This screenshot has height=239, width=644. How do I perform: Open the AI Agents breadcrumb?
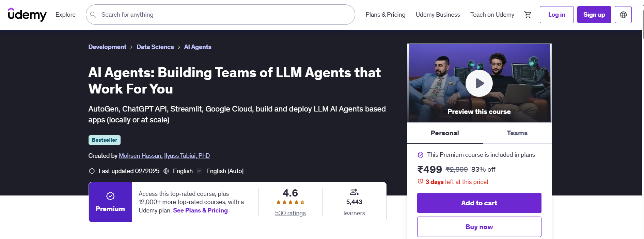click(198, 47)
